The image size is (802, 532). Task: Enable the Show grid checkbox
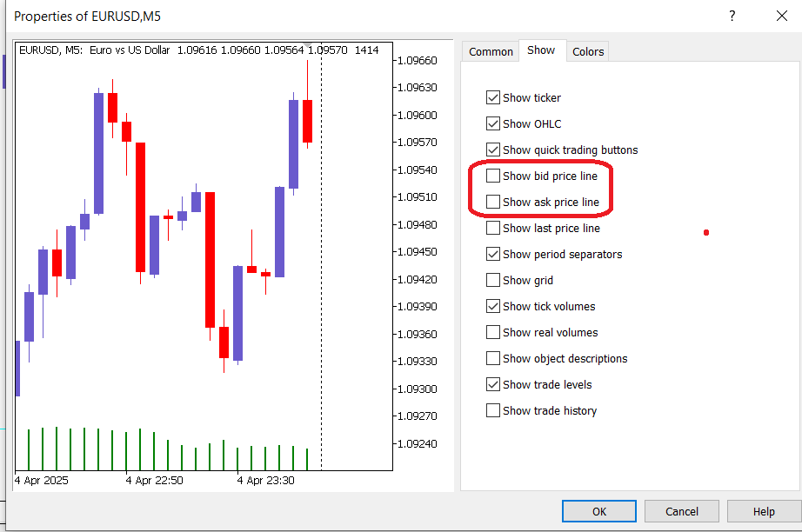click(x=493, y=280)
